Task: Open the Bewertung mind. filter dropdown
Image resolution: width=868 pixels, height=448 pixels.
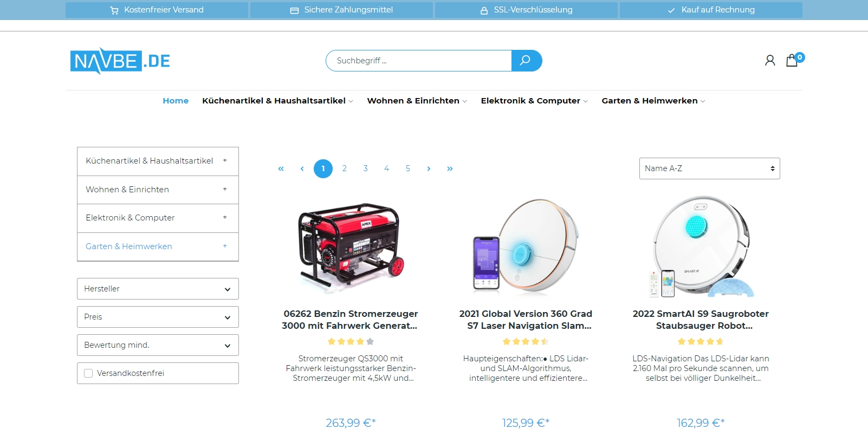Action: point(158,345)
